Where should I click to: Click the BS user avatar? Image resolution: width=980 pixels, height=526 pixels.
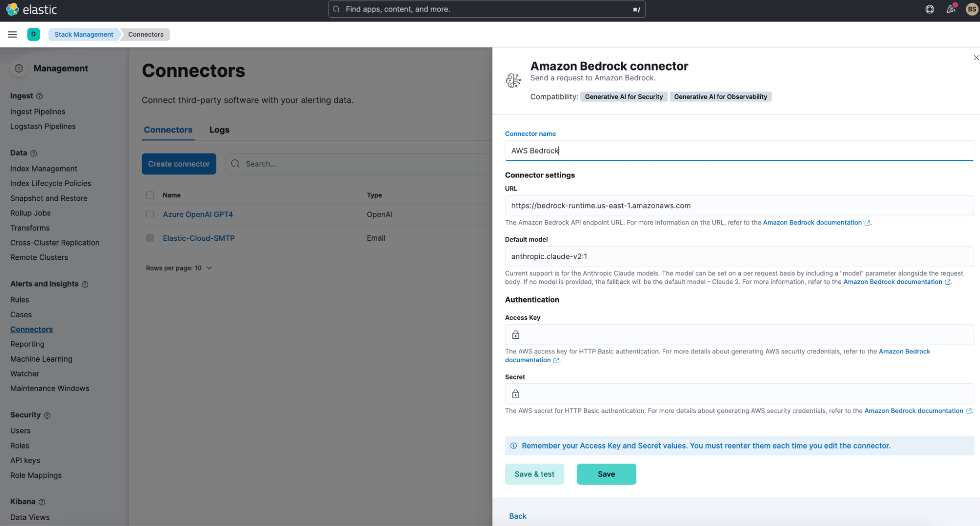pyautogui.click(x=972, y=9)
